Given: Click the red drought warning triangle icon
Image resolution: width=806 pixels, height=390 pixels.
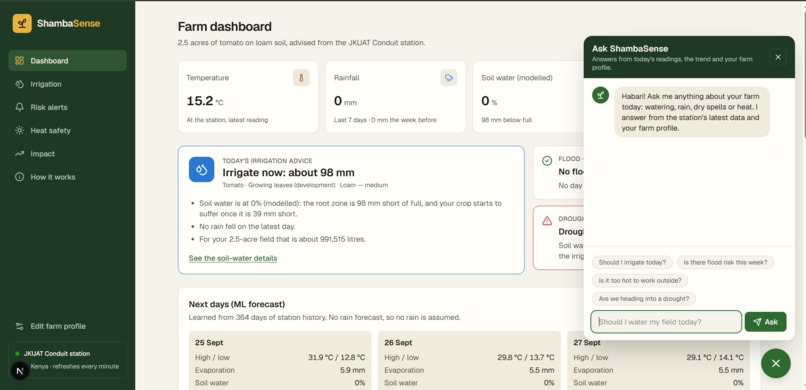Looking at the screenshot, I should tap(547, 220).
